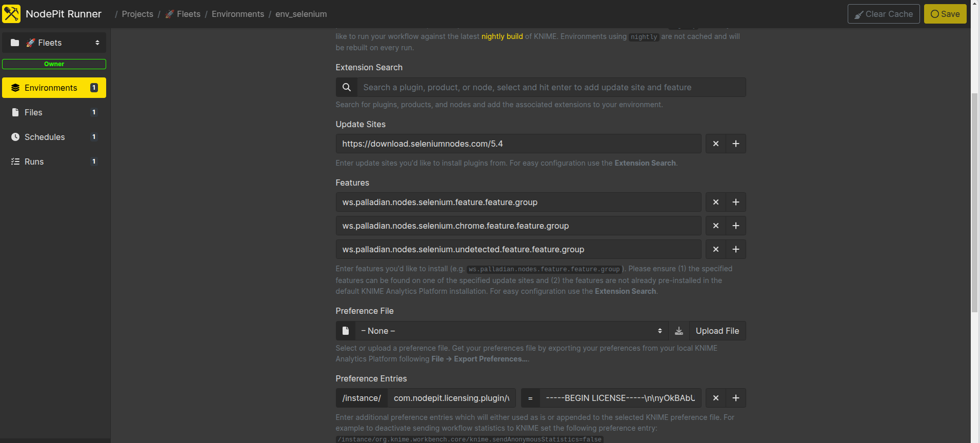The width and height of the screenshot is (980, 443).
Task: Add a new update site row
Action: click(x=736, y=144)
